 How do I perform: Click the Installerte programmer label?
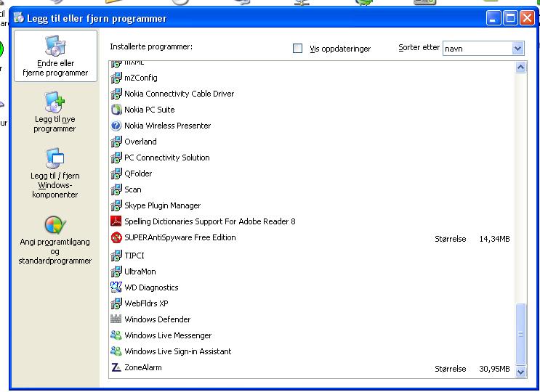pyautogui.click(x=151, y=46)
